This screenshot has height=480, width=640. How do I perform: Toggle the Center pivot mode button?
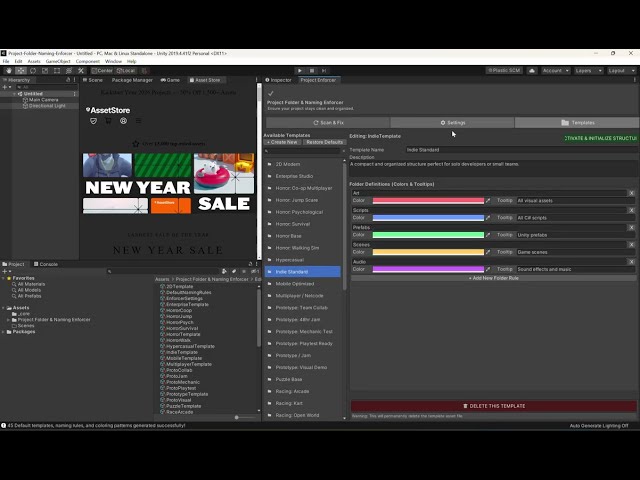point(102,71)
